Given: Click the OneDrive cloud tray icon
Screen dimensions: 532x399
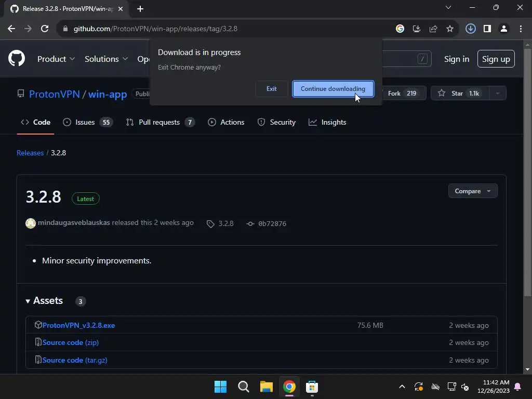Looking at the screenshot, I should tap(435, 387).
